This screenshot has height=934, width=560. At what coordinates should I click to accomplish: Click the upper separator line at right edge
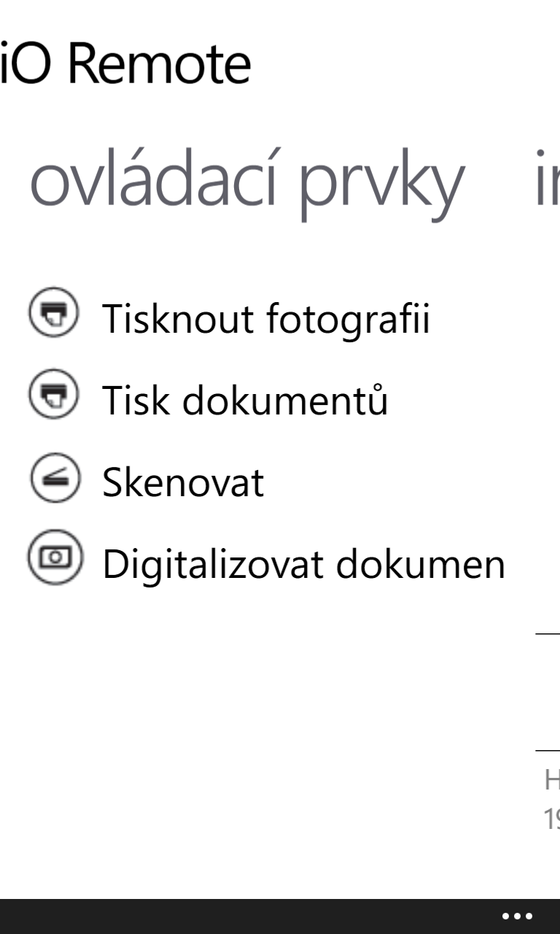[x=548, y=635]
